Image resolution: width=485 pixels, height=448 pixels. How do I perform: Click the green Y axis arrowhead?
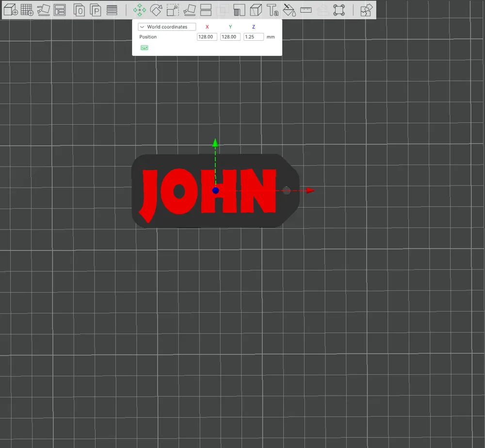point(215,143)
